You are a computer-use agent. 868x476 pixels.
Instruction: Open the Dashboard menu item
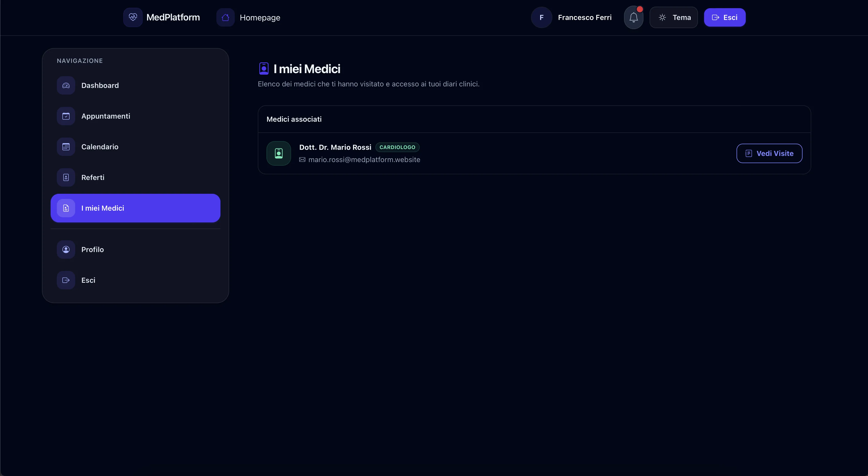136,86
